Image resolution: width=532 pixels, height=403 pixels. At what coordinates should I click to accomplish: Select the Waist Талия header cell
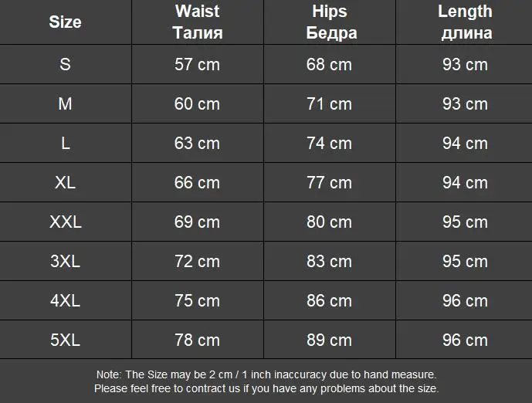198,22
